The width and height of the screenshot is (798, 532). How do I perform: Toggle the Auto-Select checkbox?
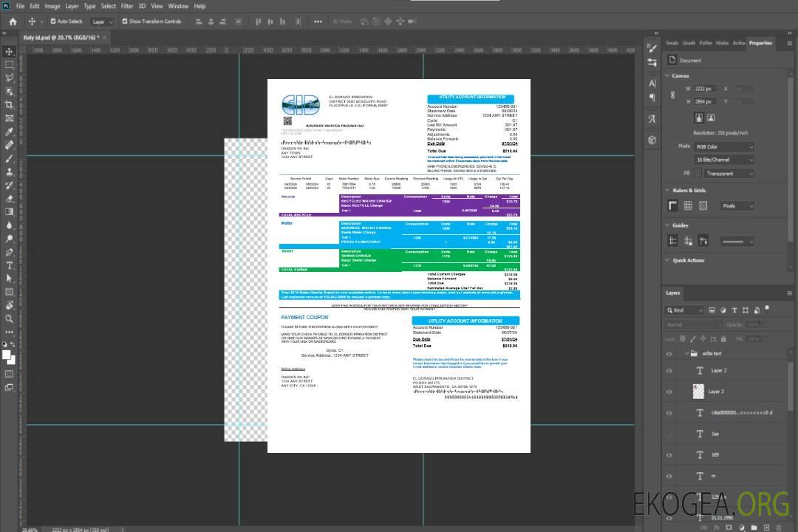[53, 21]
